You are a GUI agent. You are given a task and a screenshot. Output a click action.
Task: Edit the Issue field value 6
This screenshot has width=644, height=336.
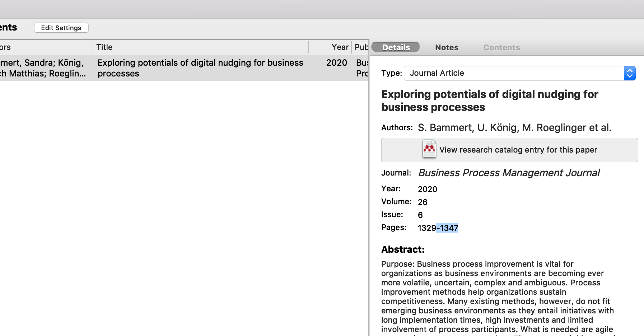420,215
